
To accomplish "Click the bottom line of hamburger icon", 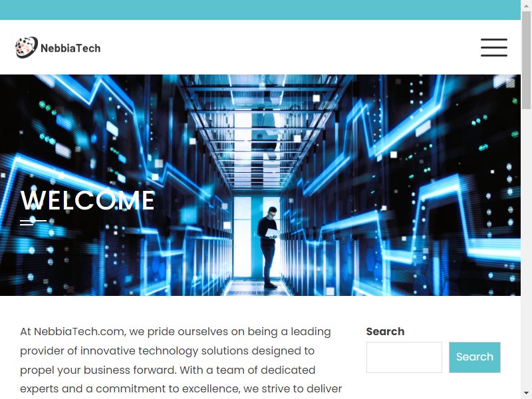I will (494, 56).
